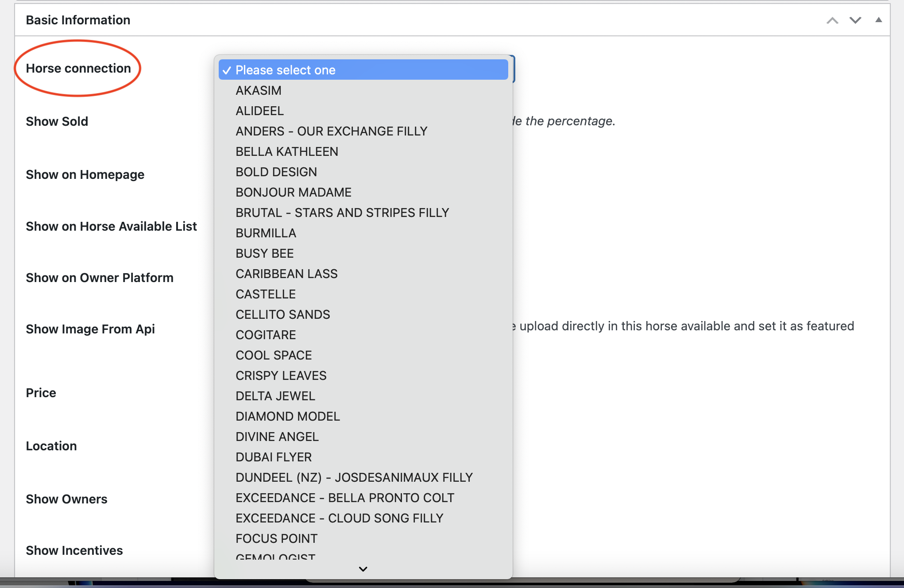Viewport: 904px width, 588px height.
Task: Select DUNDEEL (NZ) - JOSDESANIMAUX FILLY
Action: (x=354, y=477)
